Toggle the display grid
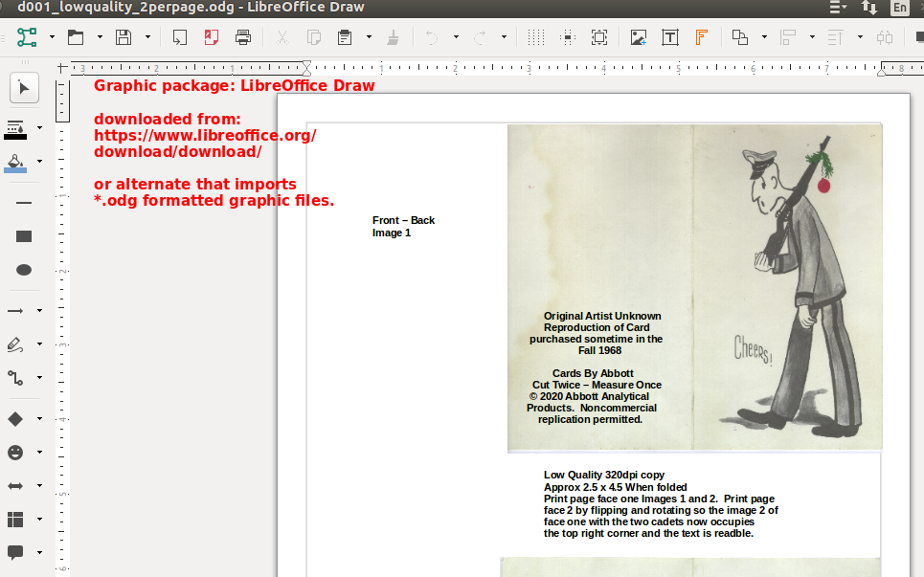 click(536, 37)
